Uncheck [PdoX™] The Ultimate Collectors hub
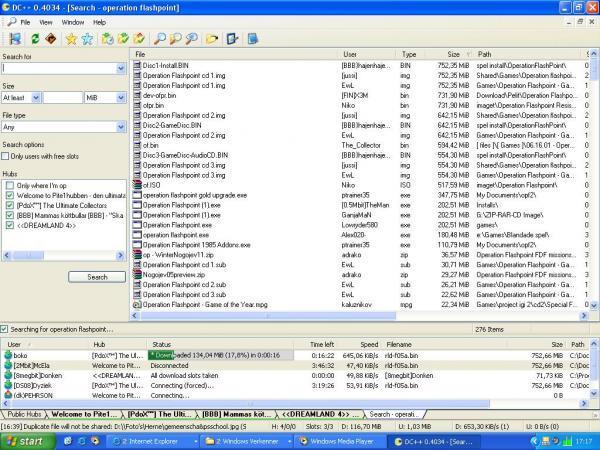This screenshot has width=600, height=450. (10, 205)
